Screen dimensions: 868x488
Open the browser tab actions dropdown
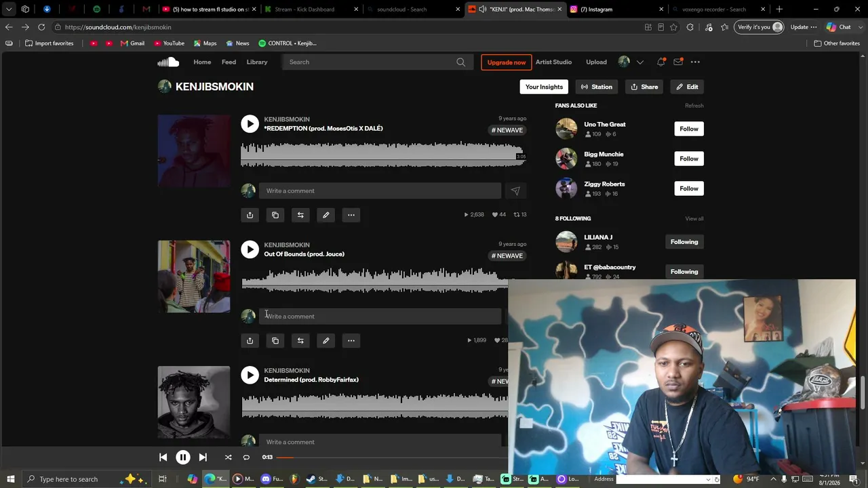[x=9, y=9]
